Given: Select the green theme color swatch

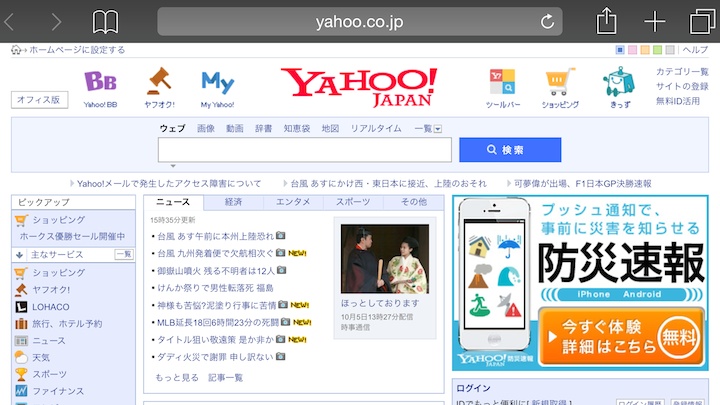Looking at the screenshot, I should [658, 50].
